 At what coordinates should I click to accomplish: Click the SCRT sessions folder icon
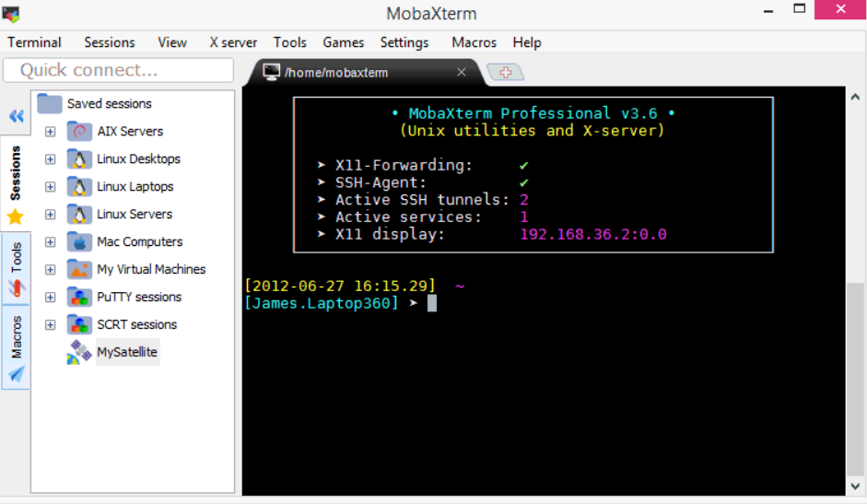(x=79, y=324)
